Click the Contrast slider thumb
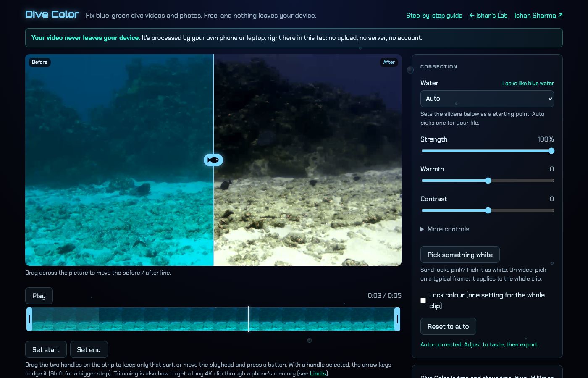588x378 pixels. 488,210
